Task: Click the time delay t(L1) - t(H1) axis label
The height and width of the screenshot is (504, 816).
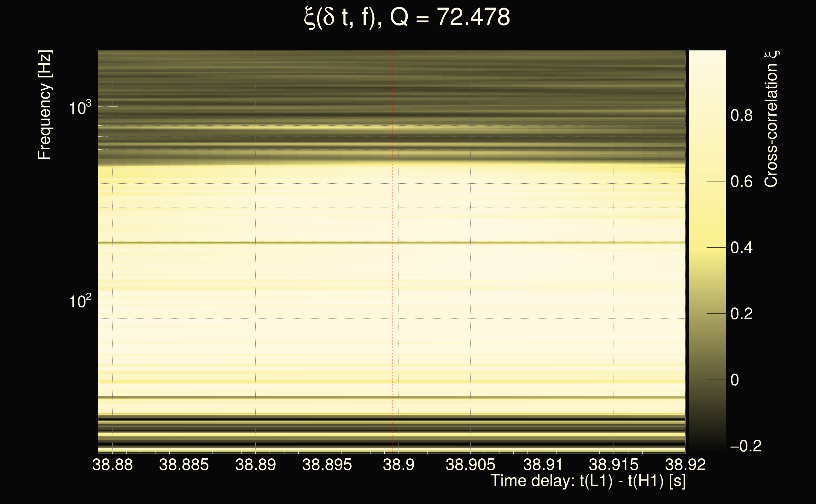Action: (x=588, y=481)
